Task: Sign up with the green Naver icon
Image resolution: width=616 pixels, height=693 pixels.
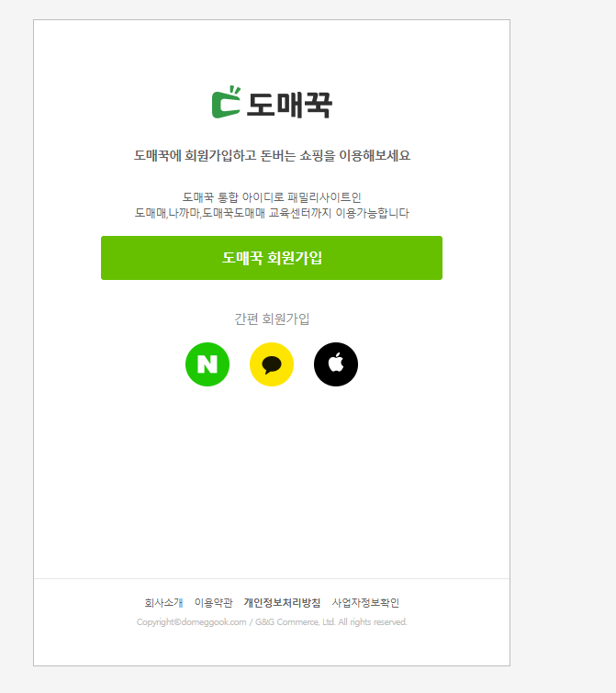Action: pos(207,364)
